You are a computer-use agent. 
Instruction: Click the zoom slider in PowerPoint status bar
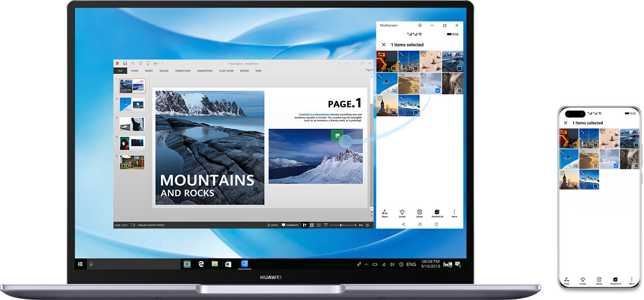point(341,225)
